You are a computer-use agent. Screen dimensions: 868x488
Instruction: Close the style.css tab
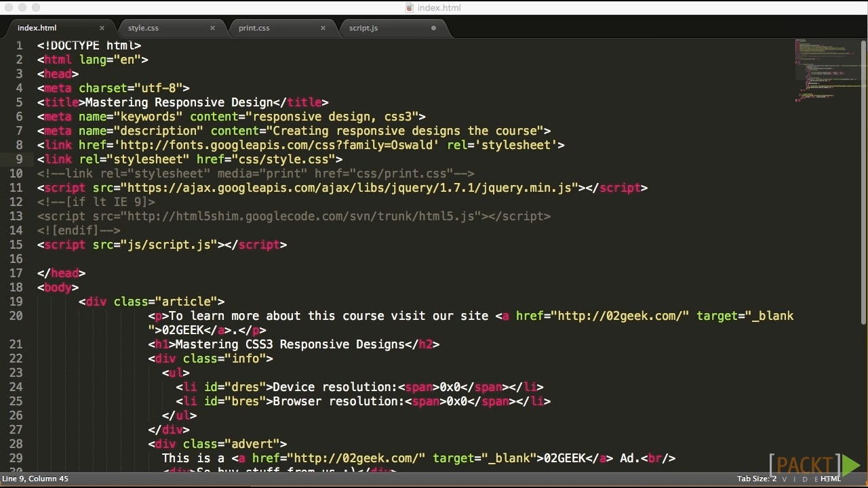coord(212,28)
